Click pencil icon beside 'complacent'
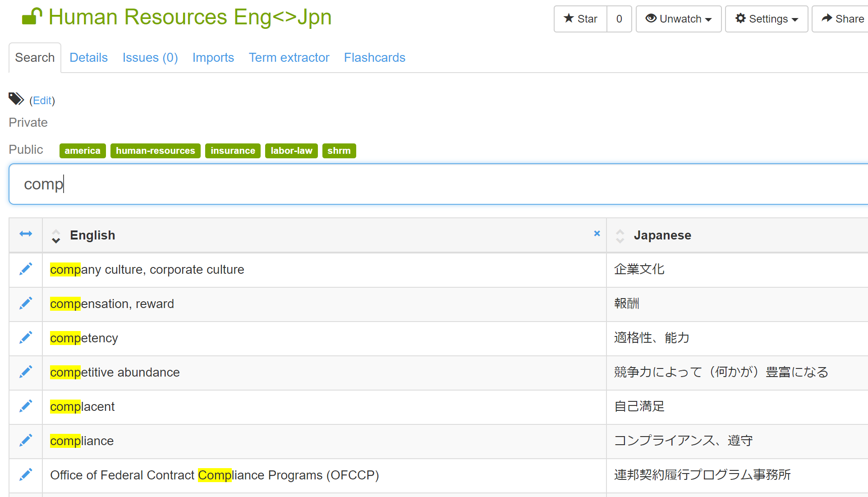This screenshot has height=497, width=868. (26, 406)
